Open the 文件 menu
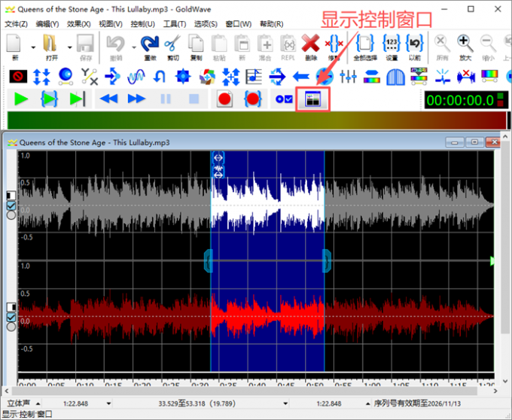Viewport: 512px width, 420px height. pyautogui.click(x=17, y=24)
